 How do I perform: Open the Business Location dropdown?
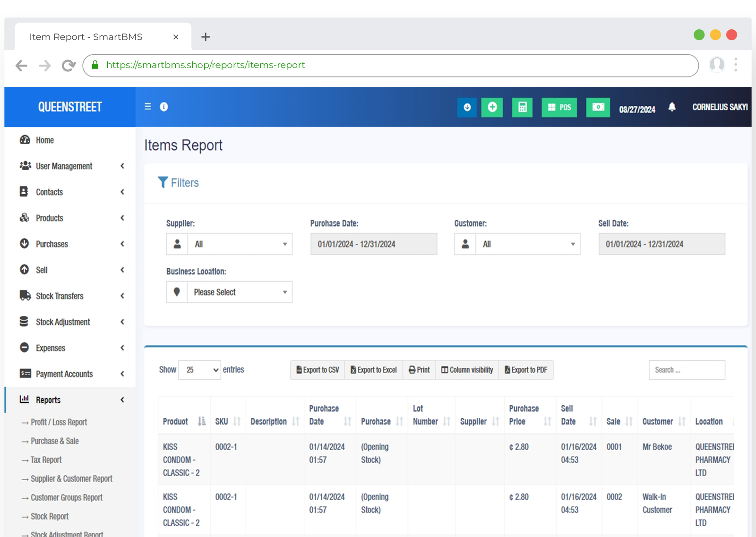coord(240,292)
